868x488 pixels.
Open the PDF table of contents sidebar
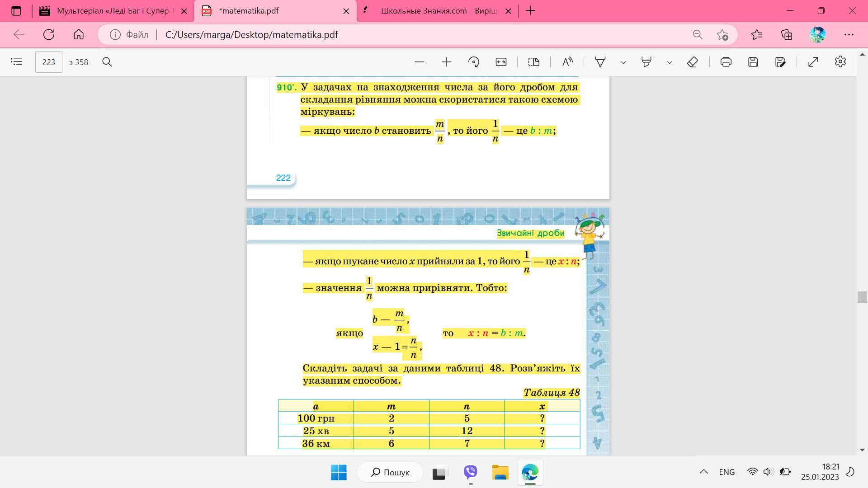click(x=16, y=62)
